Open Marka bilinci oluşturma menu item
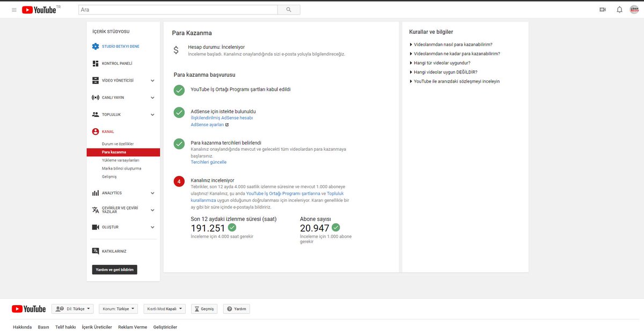Image resolution: width=644 pixels, height=331 pixels. 123,168
